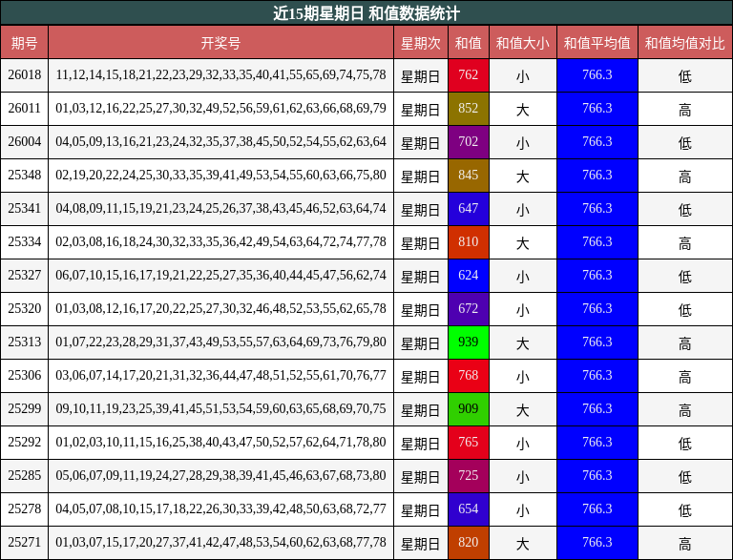Click the 和值均值对比 column header
The width and height of the screenshot is (733, 560).
tap(685, 43)
